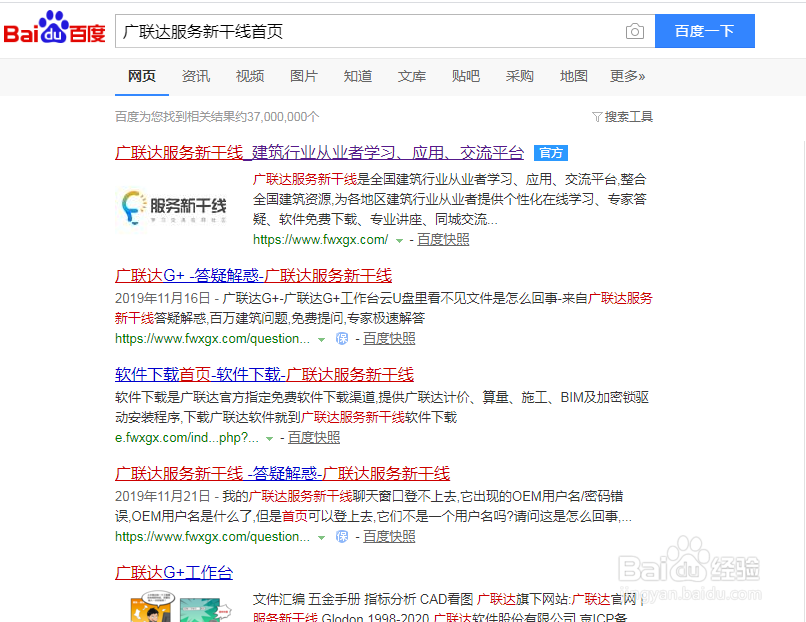
Task: Click 保 badge under 2019年11月21日 result
Action: tap(342, 536)
